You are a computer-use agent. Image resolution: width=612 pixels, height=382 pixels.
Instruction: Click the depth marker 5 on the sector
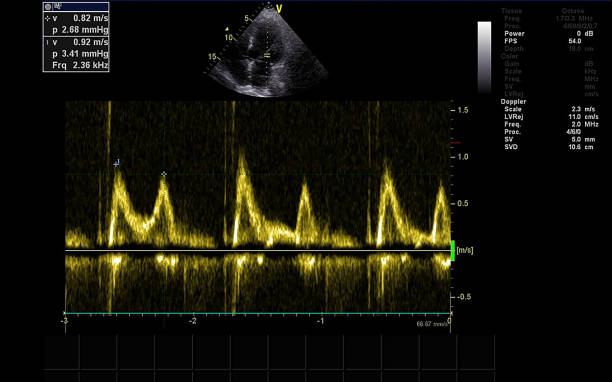coord(246,19)
